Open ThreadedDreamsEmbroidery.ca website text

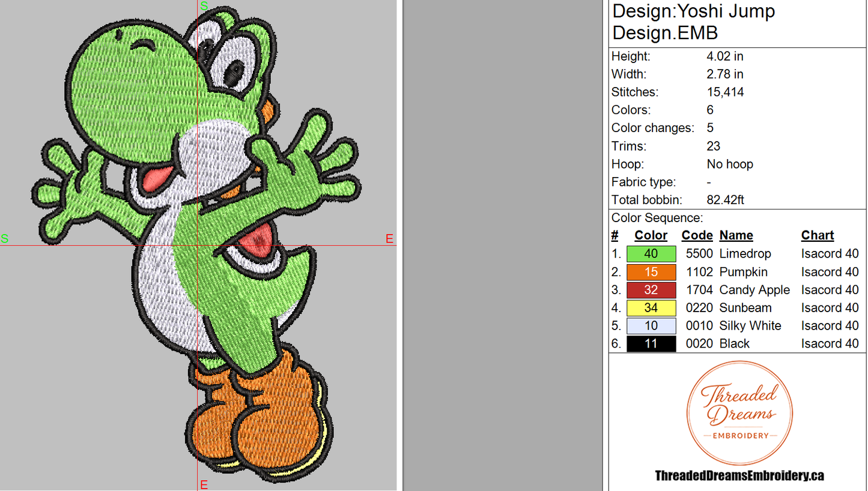739,476
